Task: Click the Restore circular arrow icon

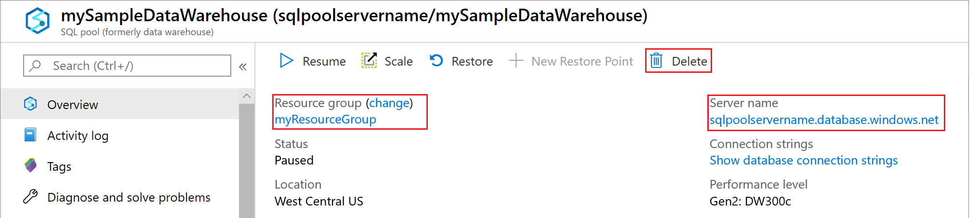Action: point(437,61)
